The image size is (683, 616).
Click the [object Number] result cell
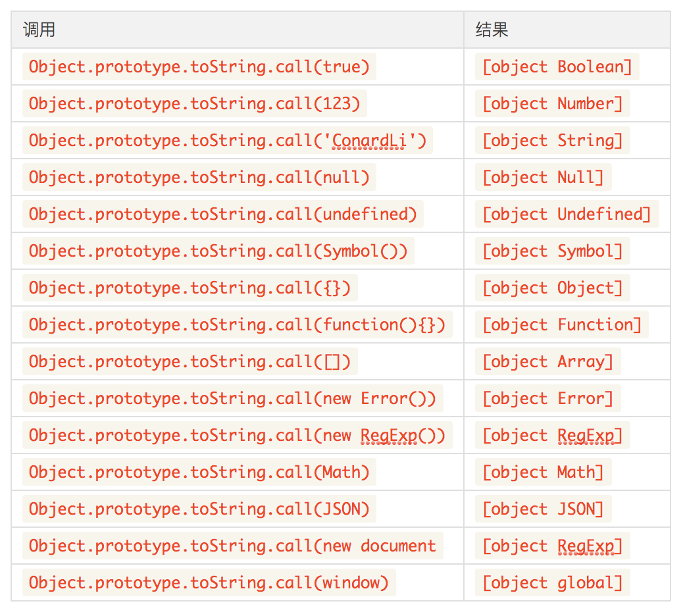tap(552, 104)
